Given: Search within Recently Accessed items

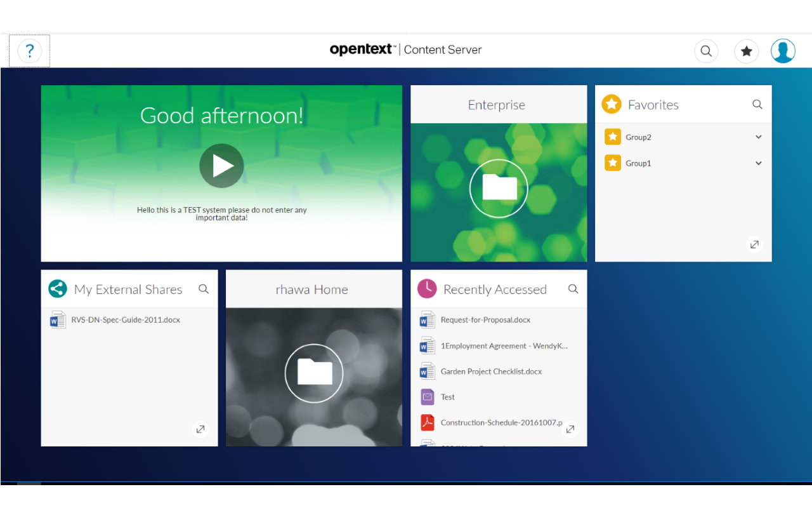Looking at the screenshot, I should [573, 289].
